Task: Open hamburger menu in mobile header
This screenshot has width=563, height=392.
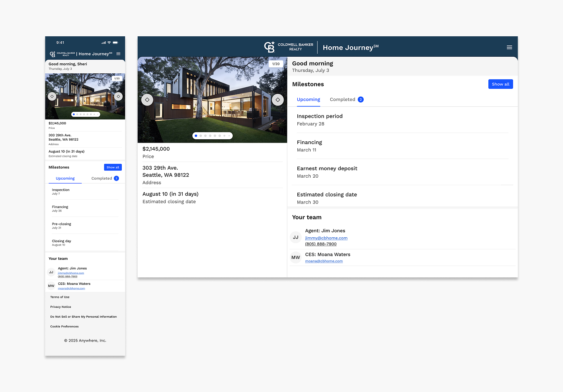Action: pyautogui.click(x=118, y=54)
